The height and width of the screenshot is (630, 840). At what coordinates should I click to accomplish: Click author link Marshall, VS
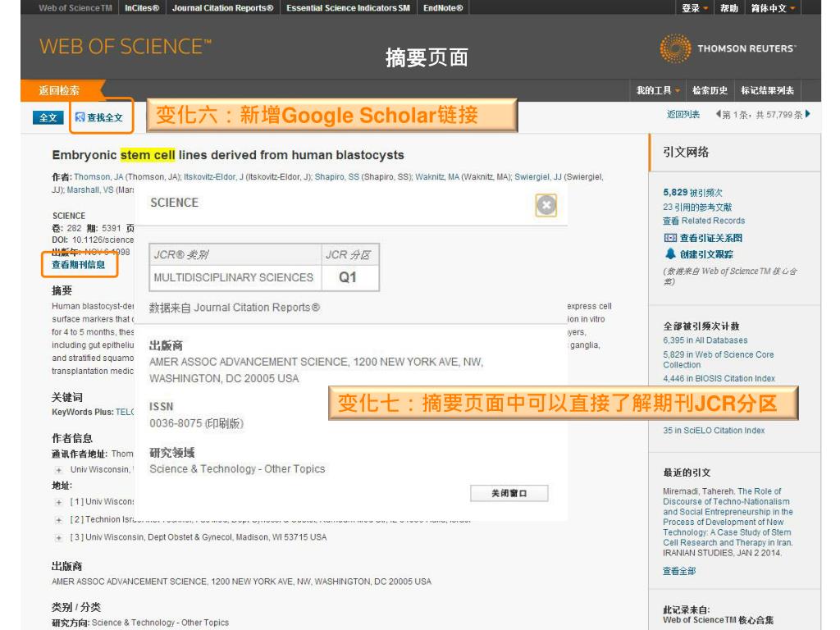pyautogui.click(x=90, y=189)
